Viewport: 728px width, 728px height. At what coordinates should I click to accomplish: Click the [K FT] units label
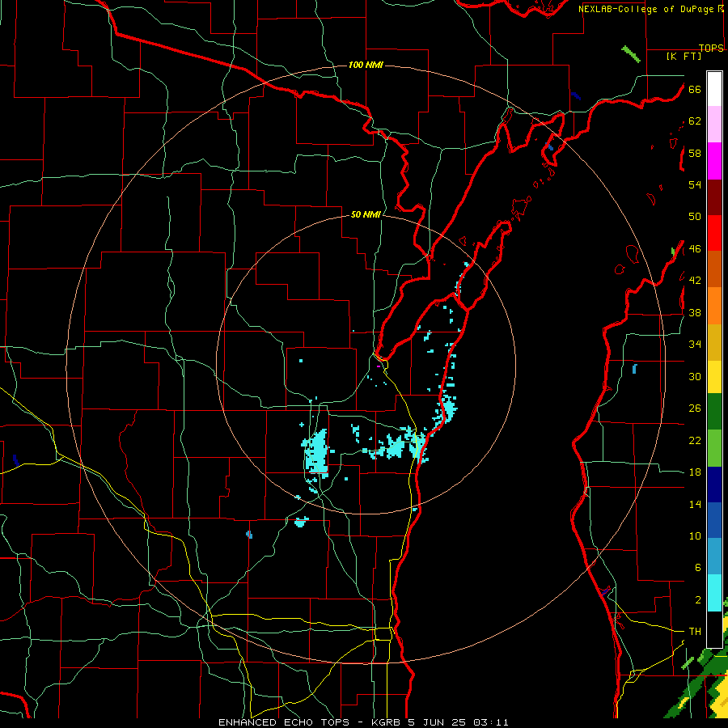tap(684, 57)
